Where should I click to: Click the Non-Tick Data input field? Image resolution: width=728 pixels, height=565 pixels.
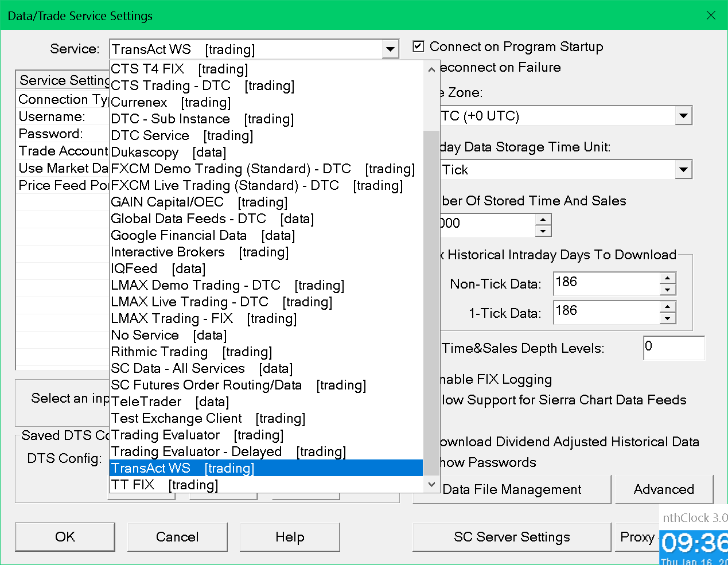[606, 283]
